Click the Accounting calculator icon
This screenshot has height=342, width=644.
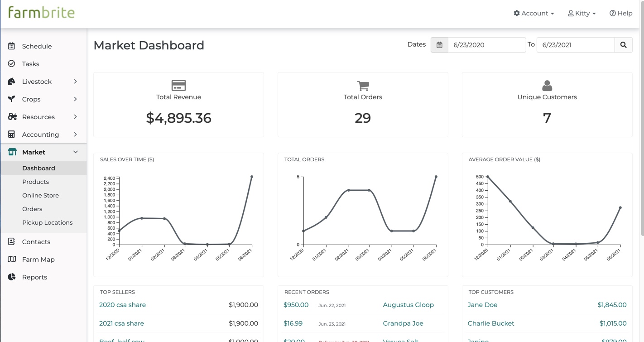(11, 135)
